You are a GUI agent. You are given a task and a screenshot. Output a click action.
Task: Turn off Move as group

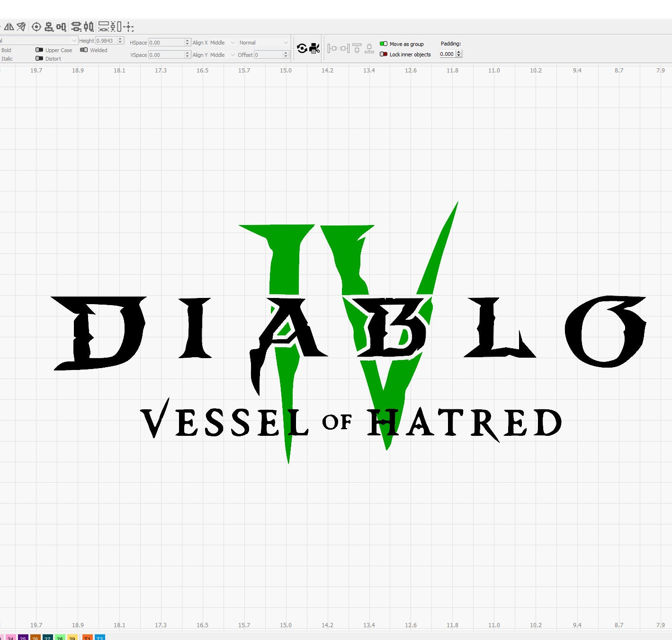(384, 44)
